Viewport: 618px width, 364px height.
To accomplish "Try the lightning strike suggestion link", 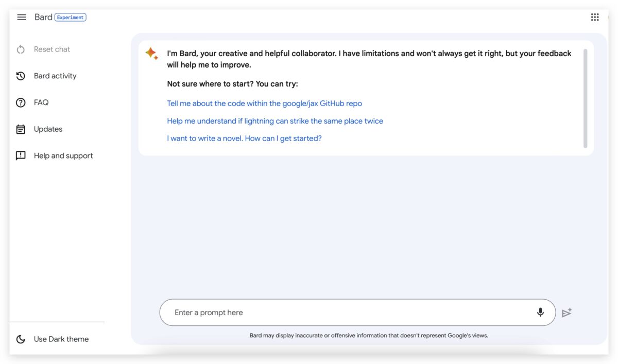I will pos(275,121).
